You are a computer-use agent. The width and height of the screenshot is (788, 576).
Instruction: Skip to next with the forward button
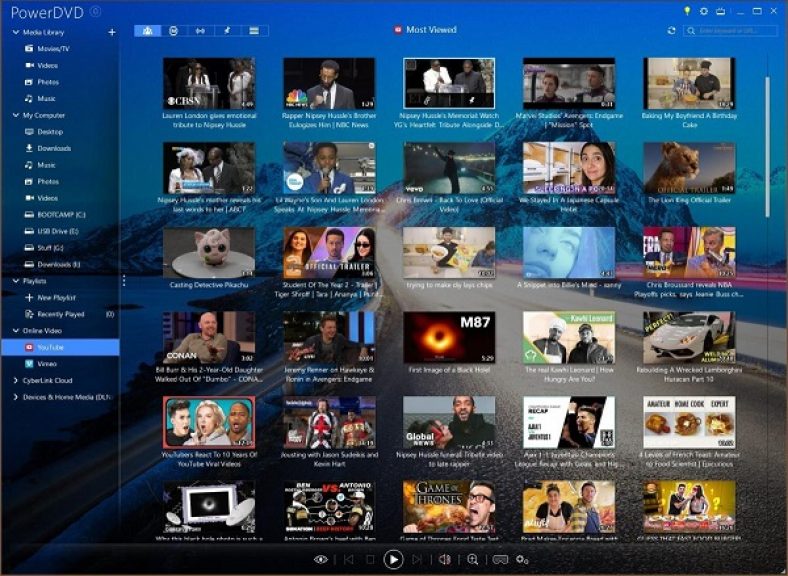[x=417, y=559]
